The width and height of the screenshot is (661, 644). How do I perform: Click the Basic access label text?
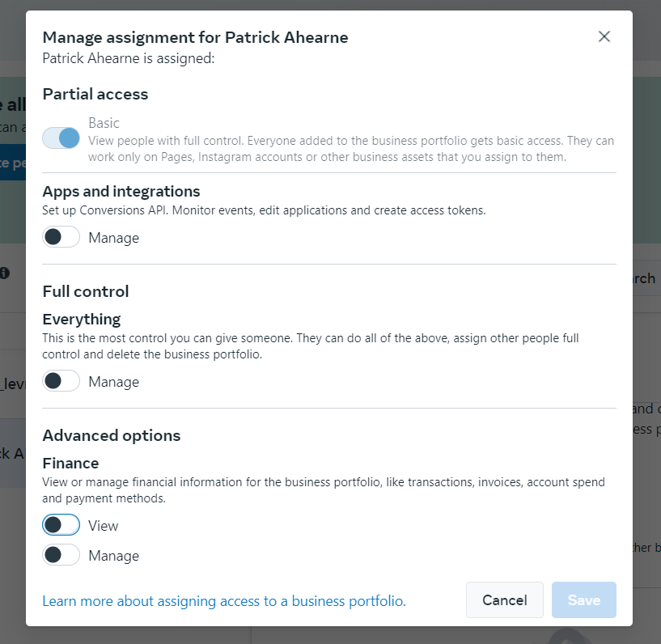(104, 123)
